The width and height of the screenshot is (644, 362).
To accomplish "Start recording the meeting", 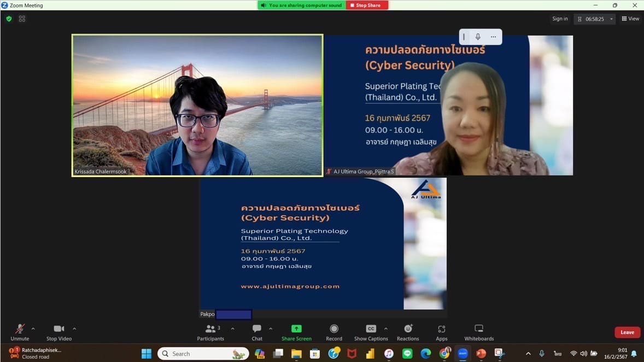I will pyautogui.click(x=334, y=332).
